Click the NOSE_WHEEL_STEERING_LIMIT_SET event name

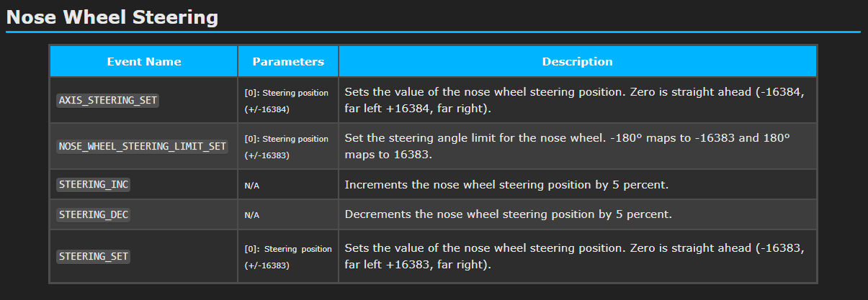point(143,146)
